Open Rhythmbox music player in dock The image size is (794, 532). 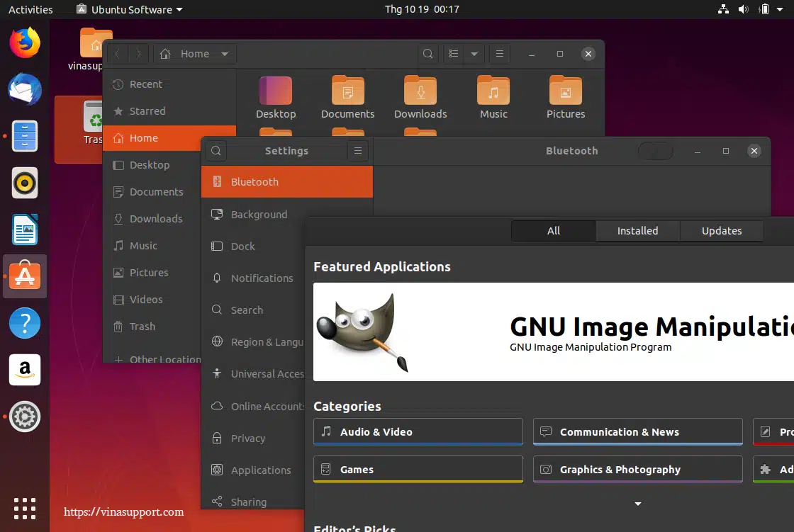tap(25, 183)
